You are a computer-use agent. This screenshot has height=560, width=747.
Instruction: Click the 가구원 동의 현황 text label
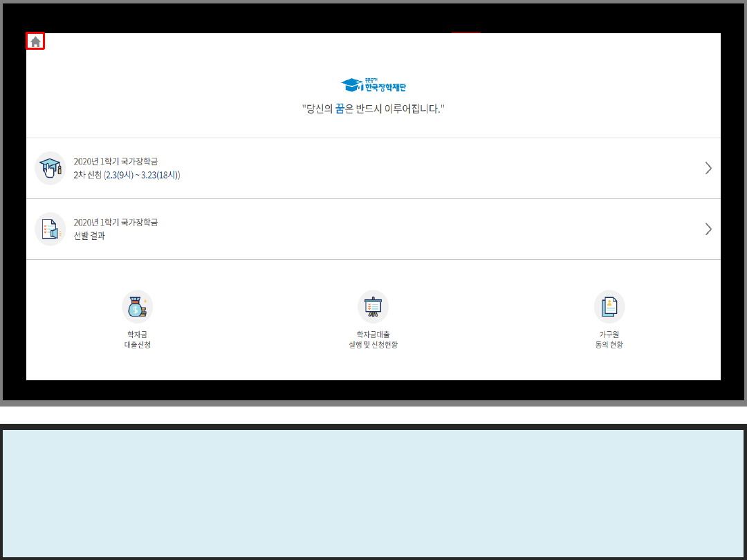(609, 339)
